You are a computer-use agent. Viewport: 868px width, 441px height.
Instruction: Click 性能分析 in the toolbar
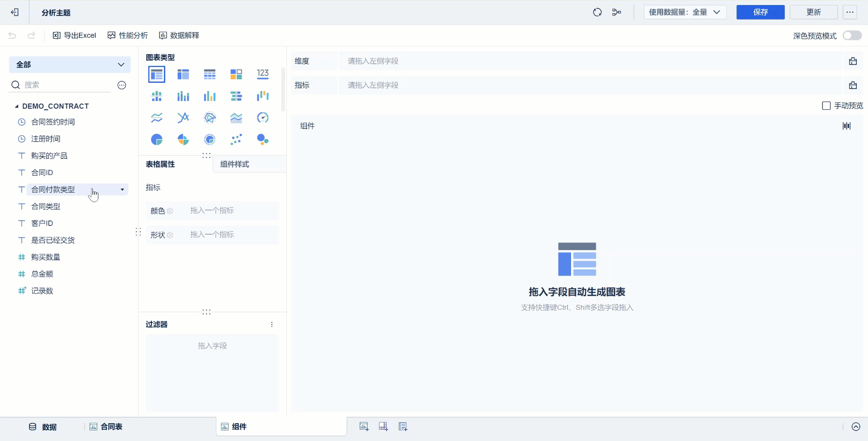tap(128, 36)
